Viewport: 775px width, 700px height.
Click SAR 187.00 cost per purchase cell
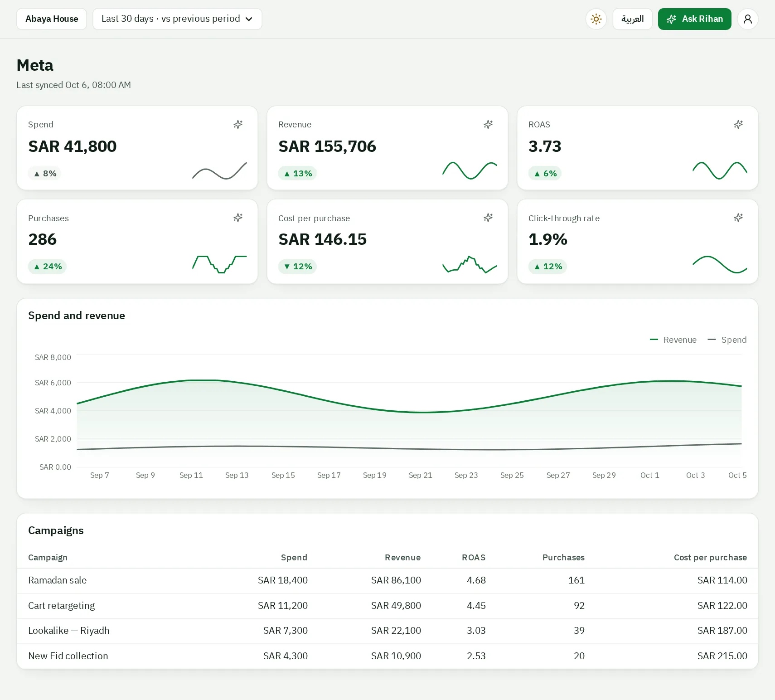coord(722,631)
